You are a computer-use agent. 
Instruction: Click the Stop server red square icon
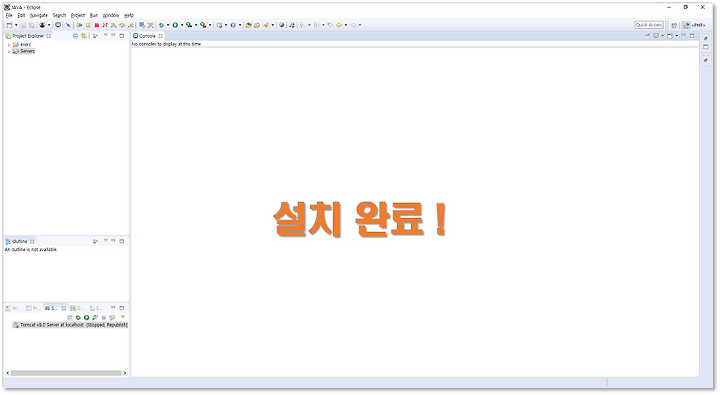point(104,318)
